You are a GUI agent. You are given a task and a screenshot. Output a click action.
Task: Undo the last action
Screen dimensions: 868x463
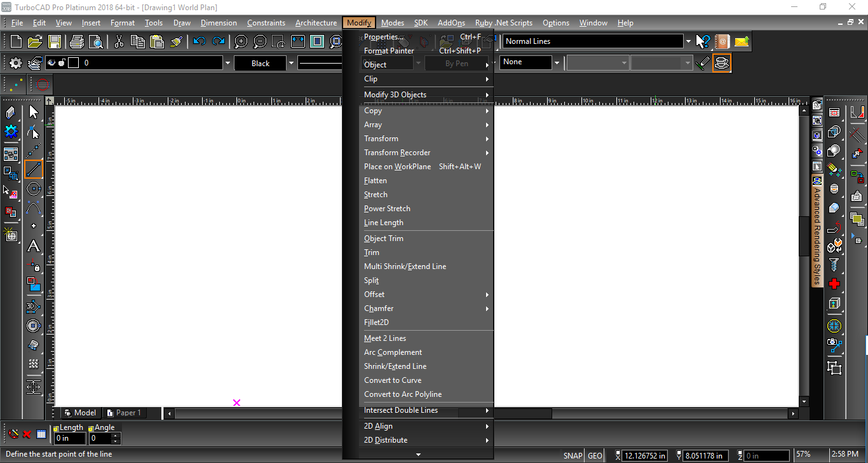point(200,42)
